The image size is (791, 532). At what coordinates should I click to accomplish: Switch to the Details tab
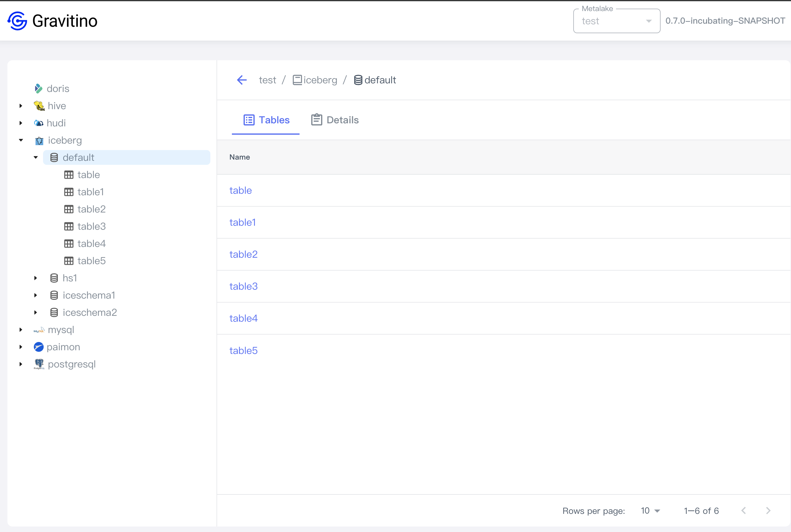[x=335, y=120]
